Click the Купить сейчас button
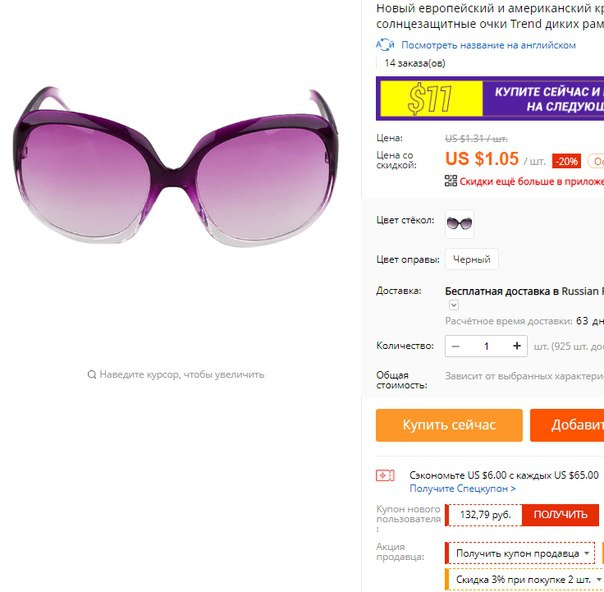 pos(449,425)
